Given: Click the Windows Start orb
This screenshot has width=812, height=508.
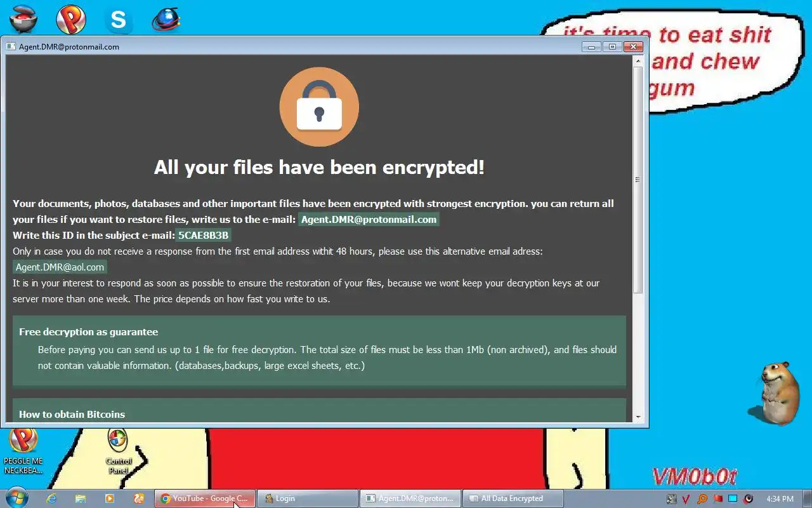Looking at the screenshot, I should point(17,498).
